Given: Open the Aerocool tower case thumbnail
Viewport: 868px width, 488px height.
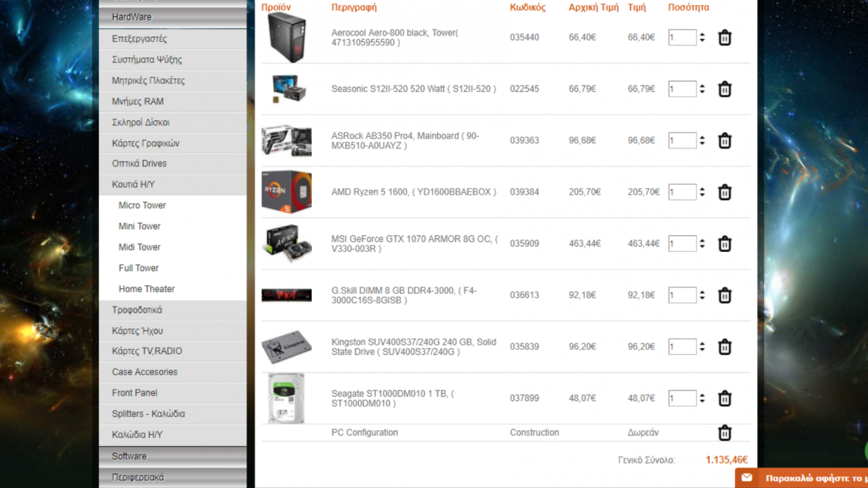Looking at the screenshot, I should coord(287,38).
